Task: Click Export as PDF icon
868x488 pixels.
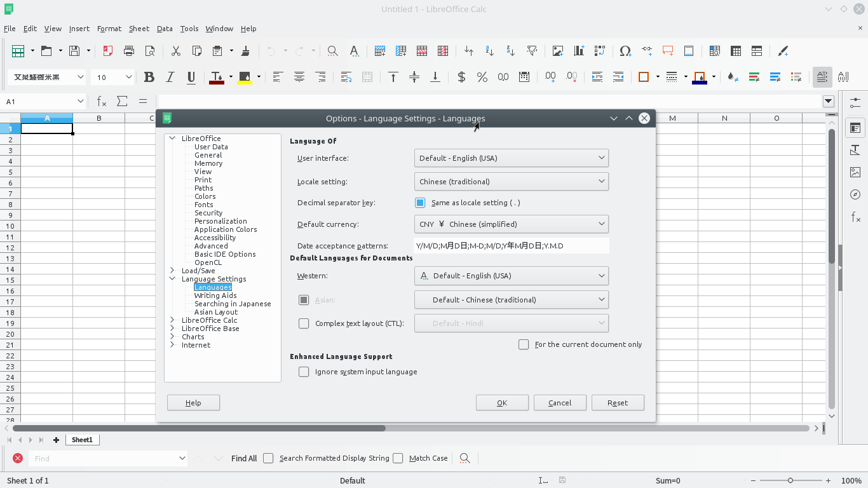Action: coord(108,51)
